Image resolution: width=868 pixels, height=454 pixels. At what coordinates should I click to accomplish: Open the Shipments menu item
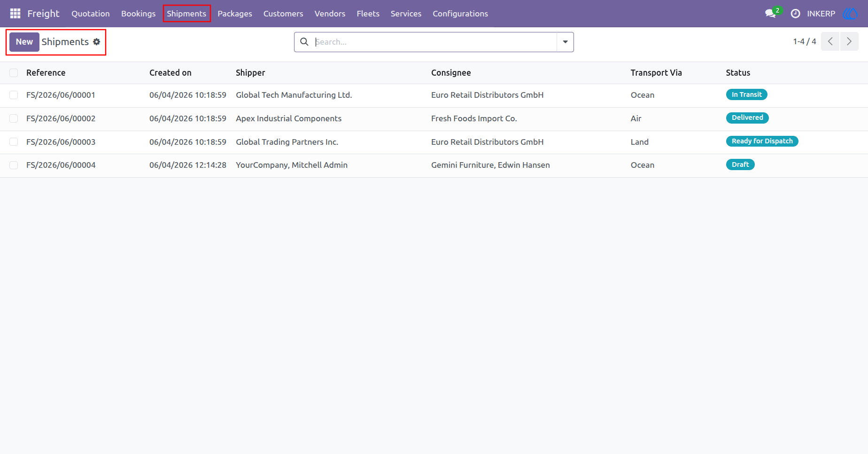pyautogui.click(x=186, y=14)
